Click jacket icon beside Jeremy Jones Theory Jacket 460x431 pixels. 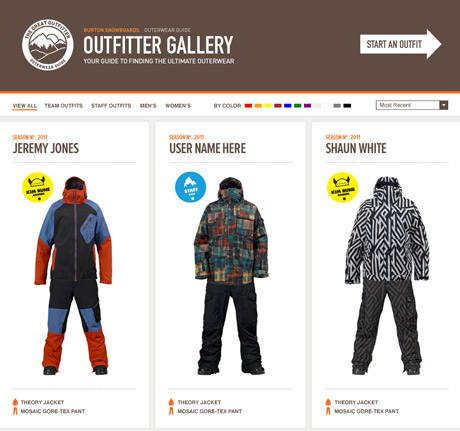point(15,402)
